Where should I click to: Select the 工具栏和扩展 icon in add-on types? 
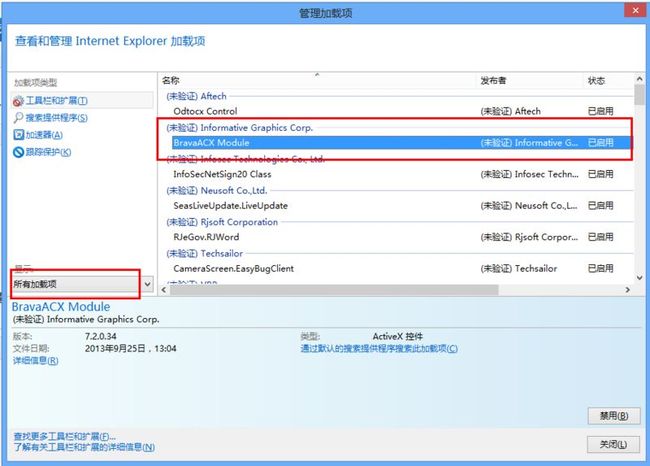[18, 101]
